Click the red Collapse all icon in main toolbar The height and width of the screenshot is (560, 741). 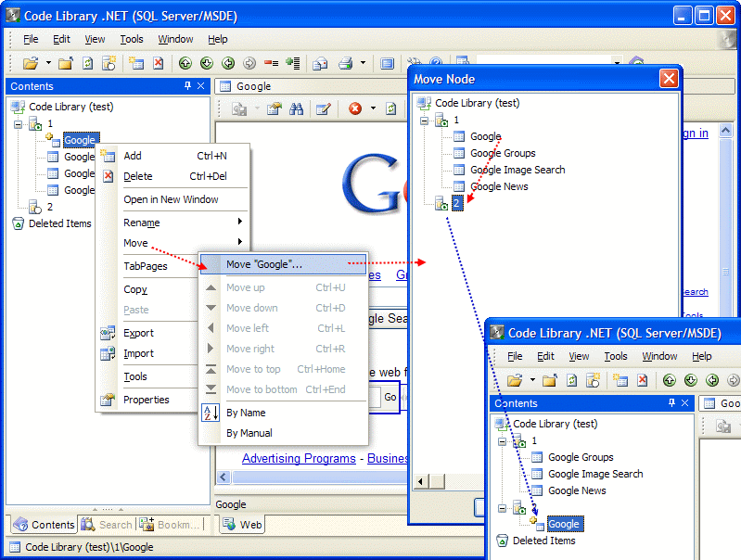tap(271, 63)
